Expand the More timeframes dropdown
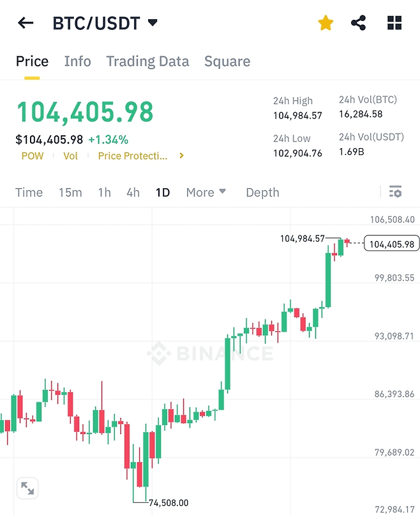Image resolution: width=420 pixels, height=515 pixels. pyautogui.click(x=206, y=192)
